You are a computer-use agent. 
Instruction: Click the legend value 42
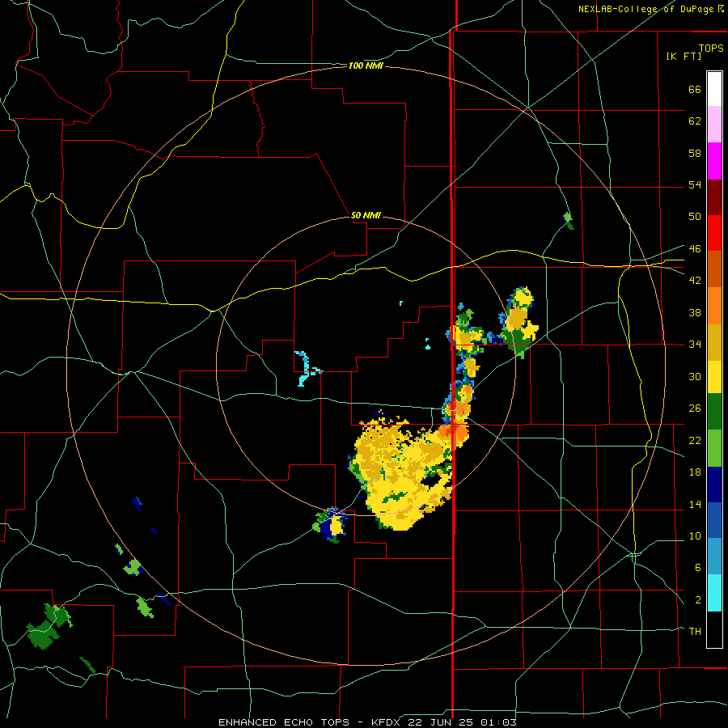coord(695,281)
